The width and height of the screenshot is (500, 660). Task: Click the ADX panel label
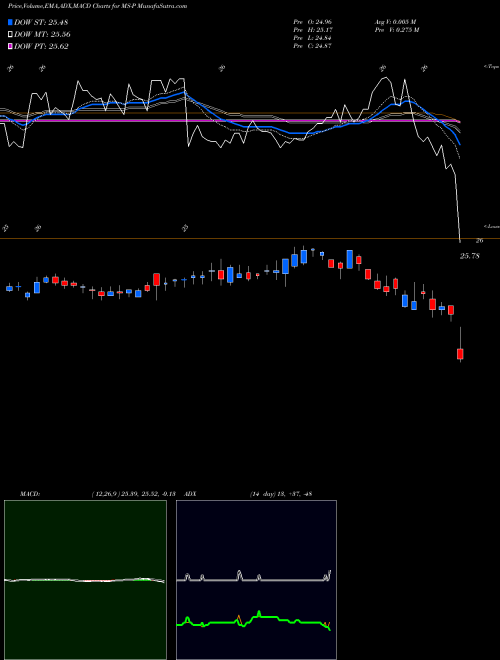point(190,494)
